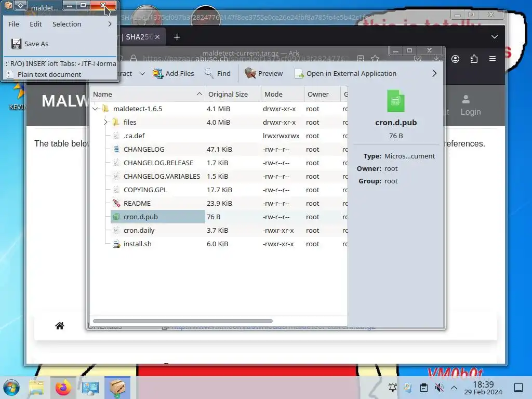The image size is (532, 399).
Task: Open the File menu in maldet editor
Action: pos(14,24)
